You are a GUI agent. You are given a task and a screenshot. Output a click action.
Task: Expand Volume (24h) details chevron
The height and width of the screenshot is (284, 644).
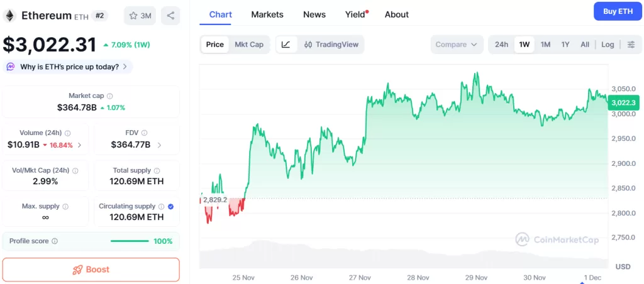[x=79, y=145]
